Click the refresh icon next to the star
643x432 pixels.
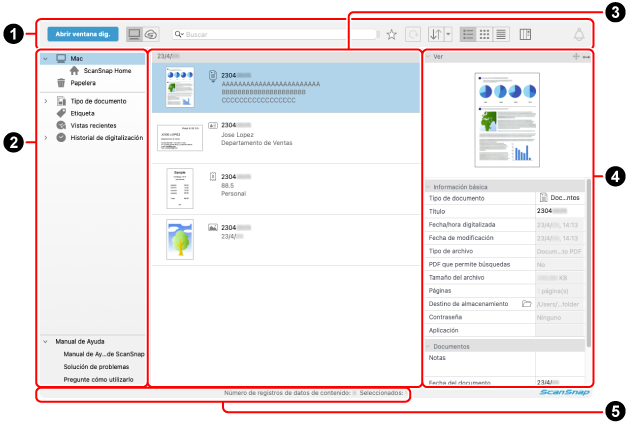click(413, 34)
